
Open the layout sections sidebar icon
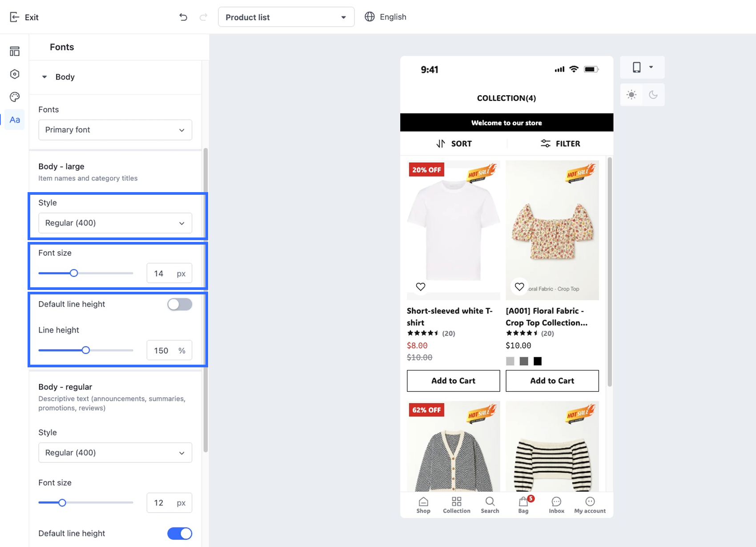[15, 52]
